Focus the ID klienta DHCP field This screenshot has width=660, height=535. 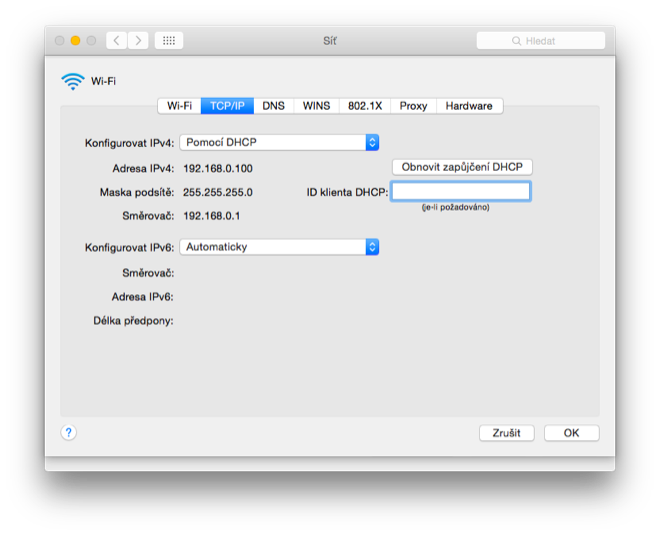click(461, 192)
